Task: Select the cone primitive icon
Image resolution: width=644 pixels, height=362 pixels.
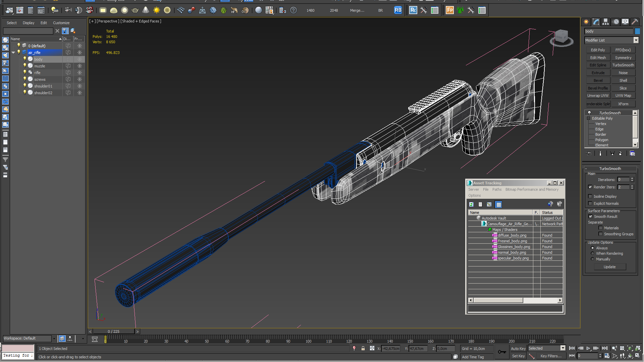Action: tap(146, 10)
